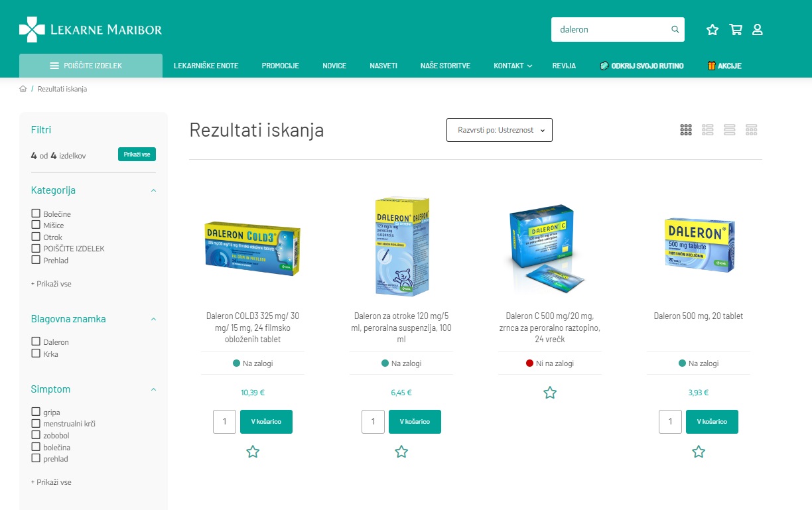Expand the Kontakt menu dropdown

coord(513,66)
